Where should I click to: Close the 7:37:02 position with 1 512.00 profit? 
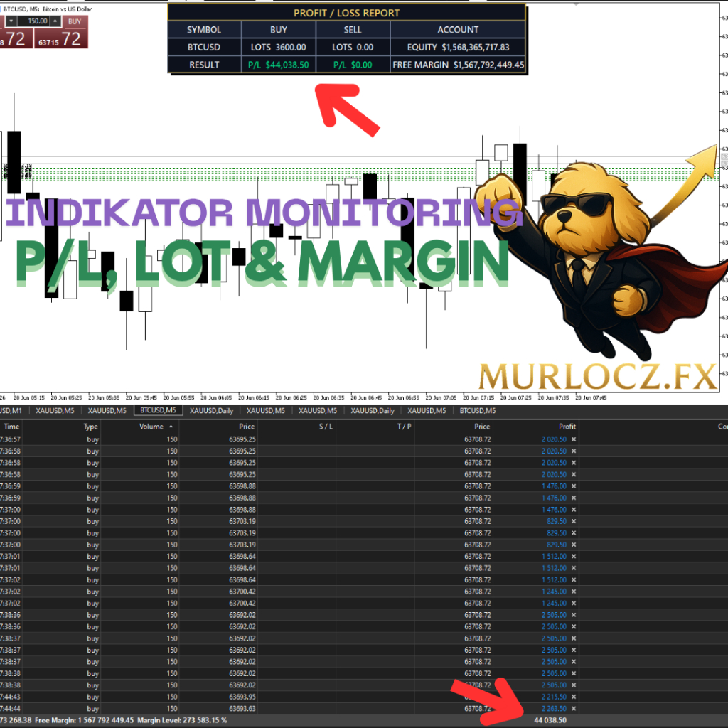pos(574,579)
